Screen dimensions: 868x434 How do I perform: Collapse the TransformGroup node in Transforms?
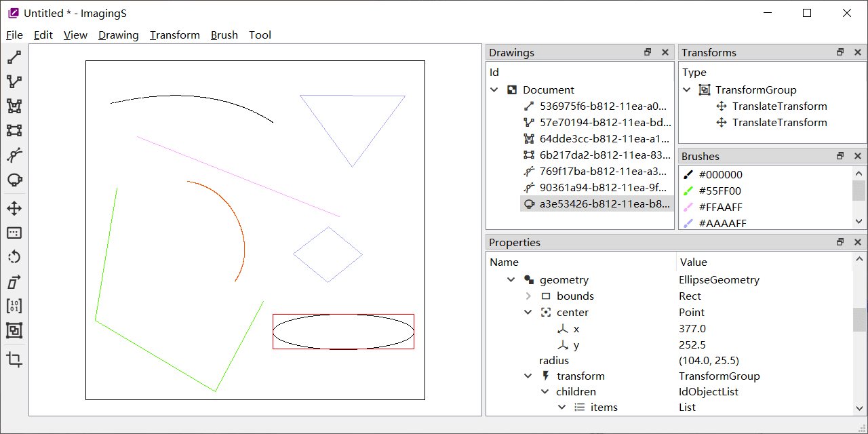[x=687, y=90]
